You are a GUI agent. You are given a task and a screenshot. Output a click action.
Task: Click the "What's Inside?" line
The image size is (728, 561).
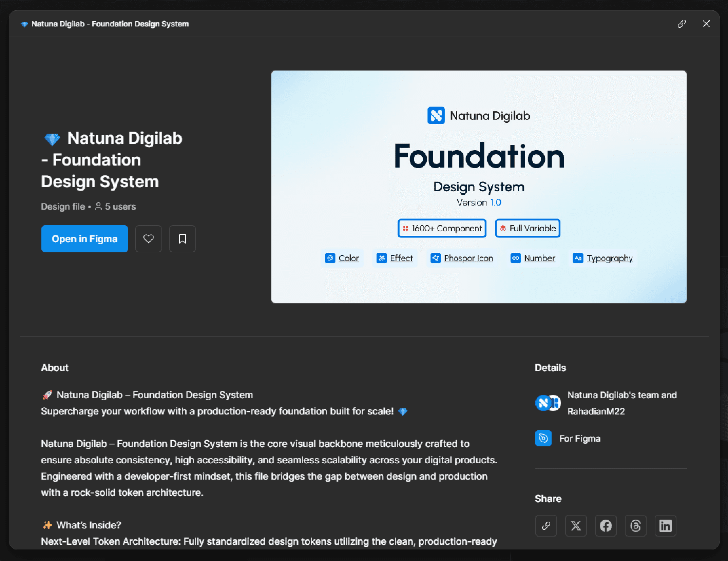tap(89, 525)
